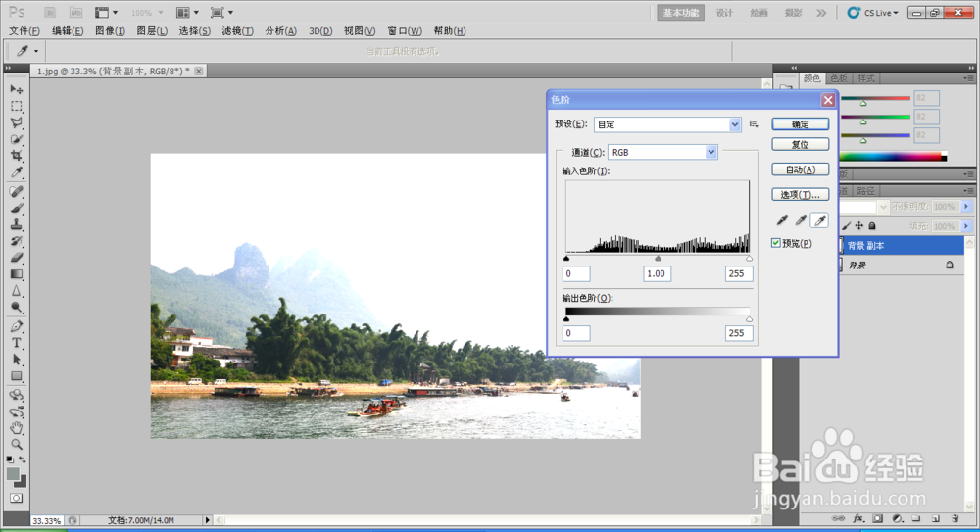
Task: Select the Rectangular Marquee tool
Action: (x=17, y=107)
